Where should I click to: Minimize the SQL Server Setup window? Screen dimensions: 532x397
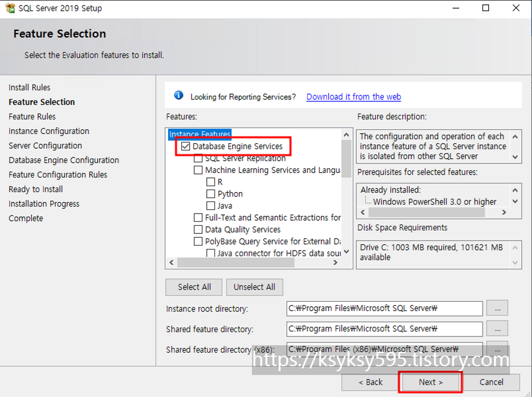point(456,8)
